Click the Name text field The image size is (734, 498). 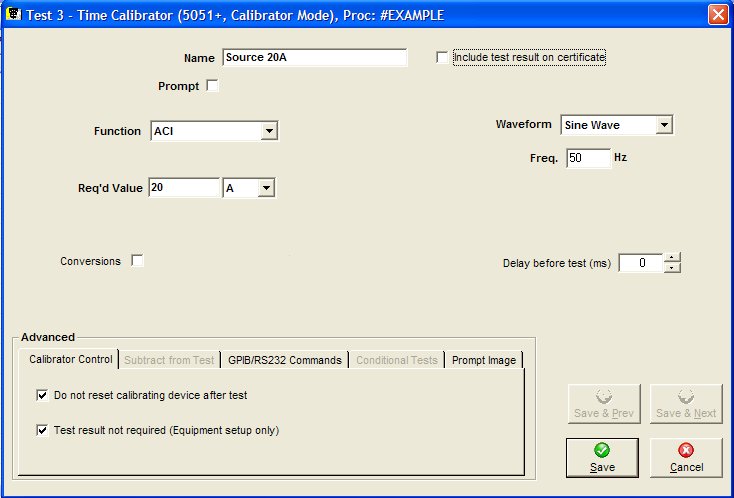[x=314, y=58]
